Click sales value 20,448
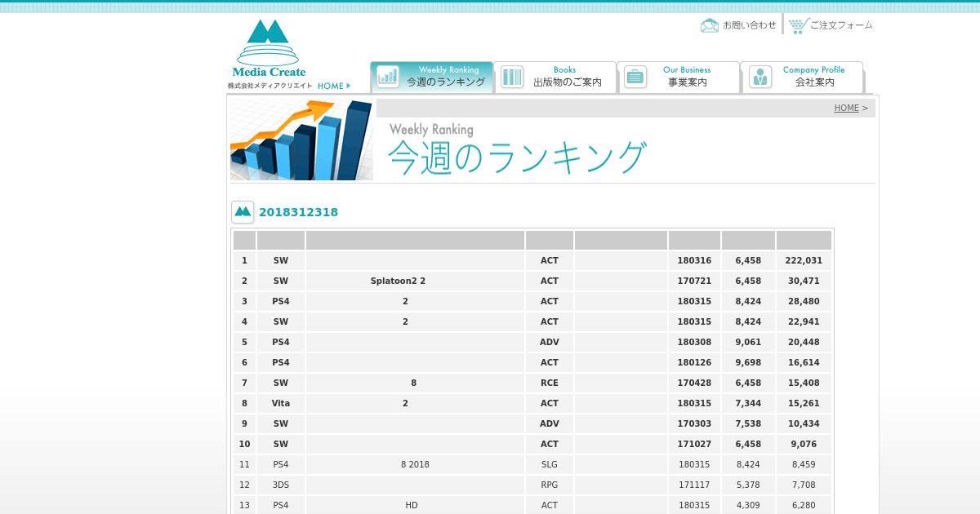This screenshot has width=980, height=514. [x=804, y=342]
